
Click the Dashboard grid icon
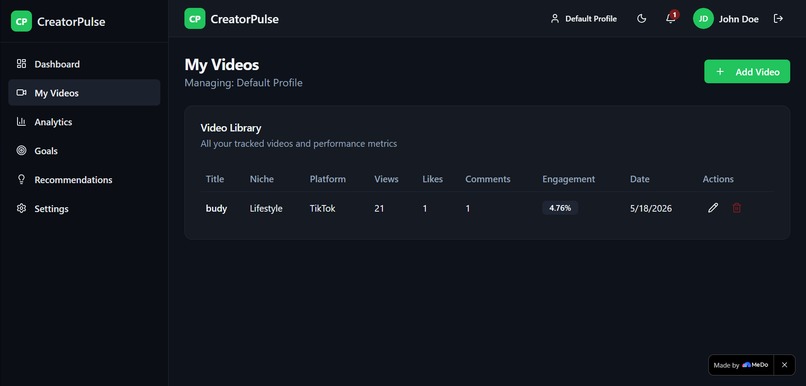point(21,64)
